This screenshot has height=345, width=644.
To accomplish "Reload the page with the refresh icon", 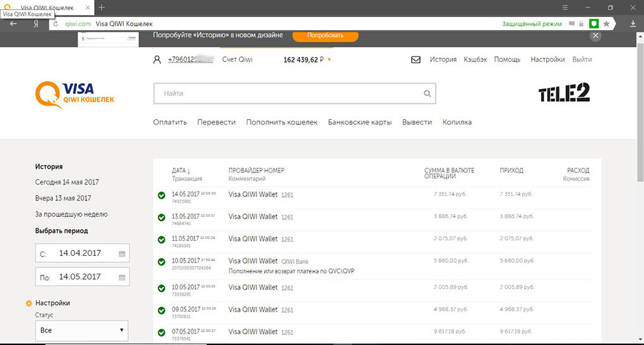I will (x=56, y=24).
